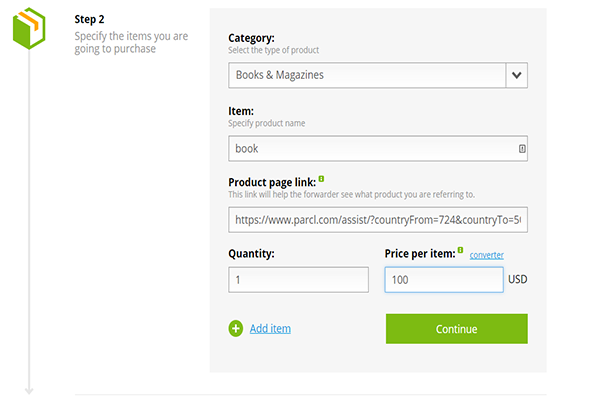
Task: Open the Books & Magazines category selector
Action: 366,75
